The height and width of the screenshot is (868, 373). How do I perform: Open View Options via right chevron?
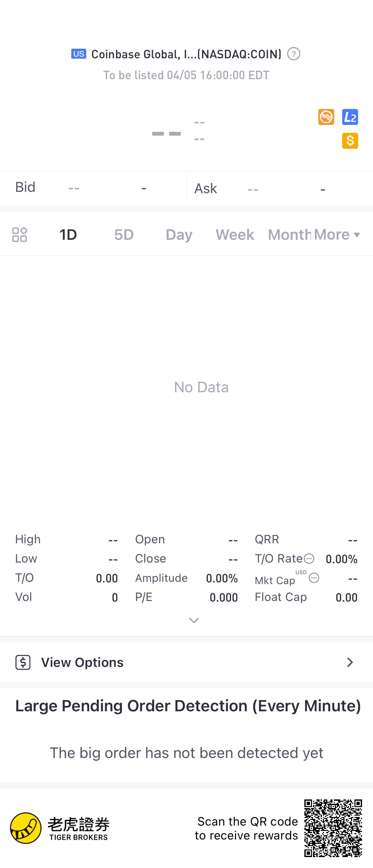350,662
